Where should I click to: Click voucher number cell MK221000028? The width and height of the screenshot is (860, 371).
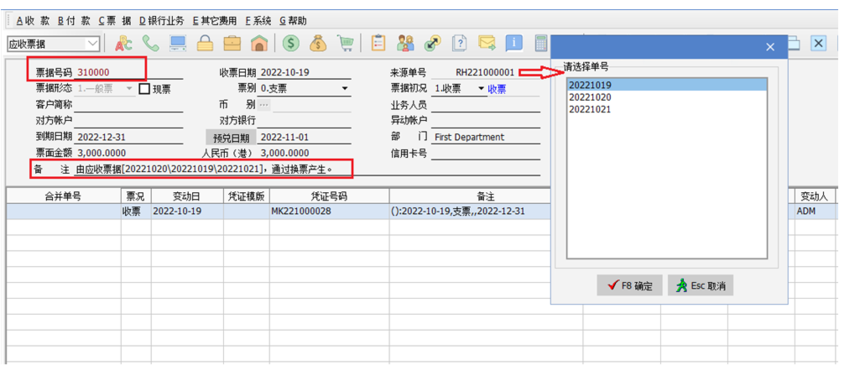click(x=329, y=211)
